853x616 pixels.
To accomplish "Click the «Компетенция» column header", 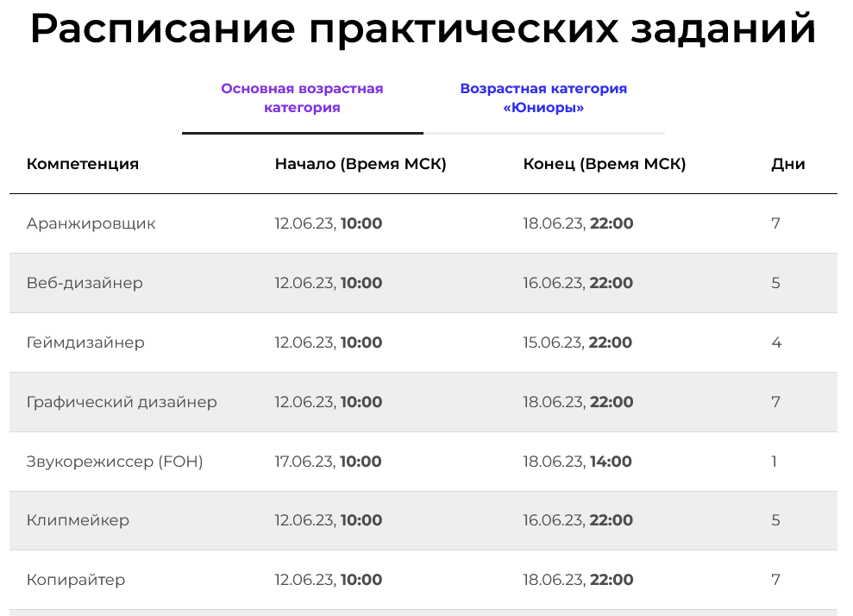I will 83,163.
